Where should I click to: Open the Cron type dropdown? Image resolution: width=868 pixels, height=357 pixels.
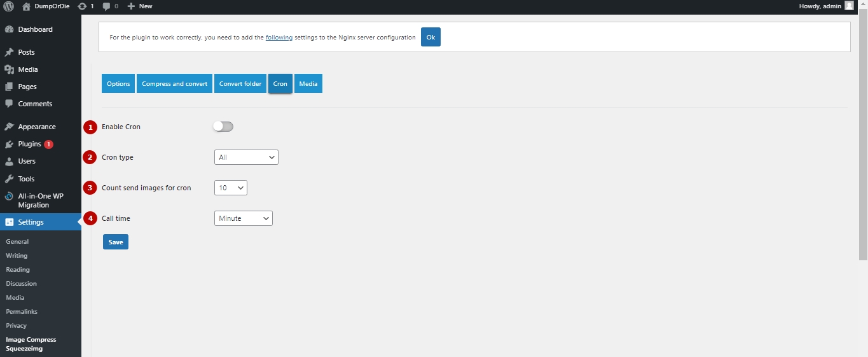coord(246,157)
